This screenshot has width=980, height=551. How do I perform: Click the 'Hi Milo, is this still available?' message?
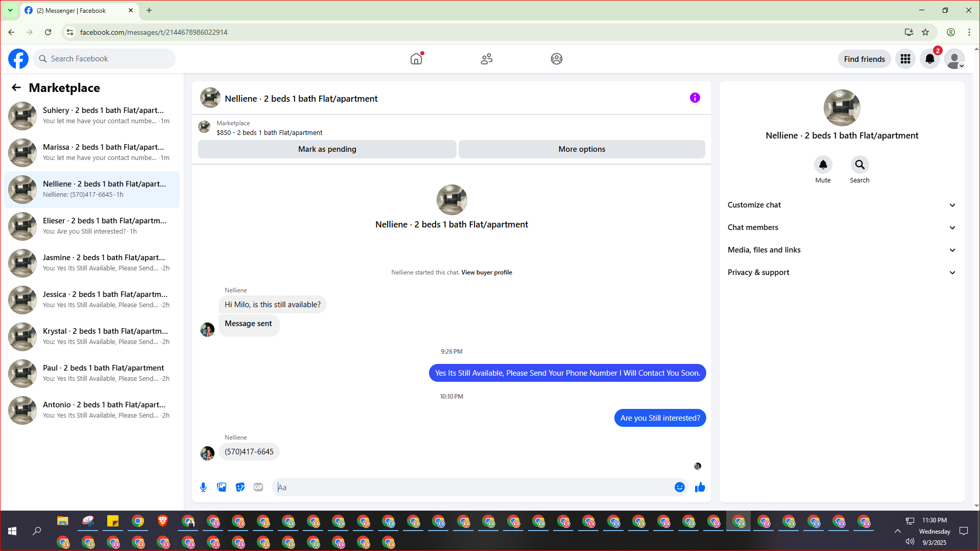(273, 305)
